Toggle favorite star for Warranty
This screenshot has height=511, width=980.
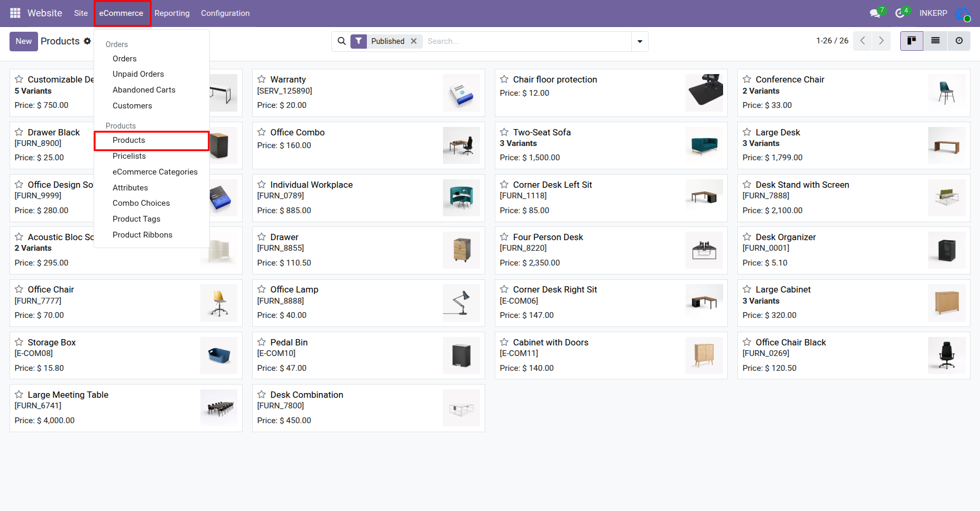262,79
